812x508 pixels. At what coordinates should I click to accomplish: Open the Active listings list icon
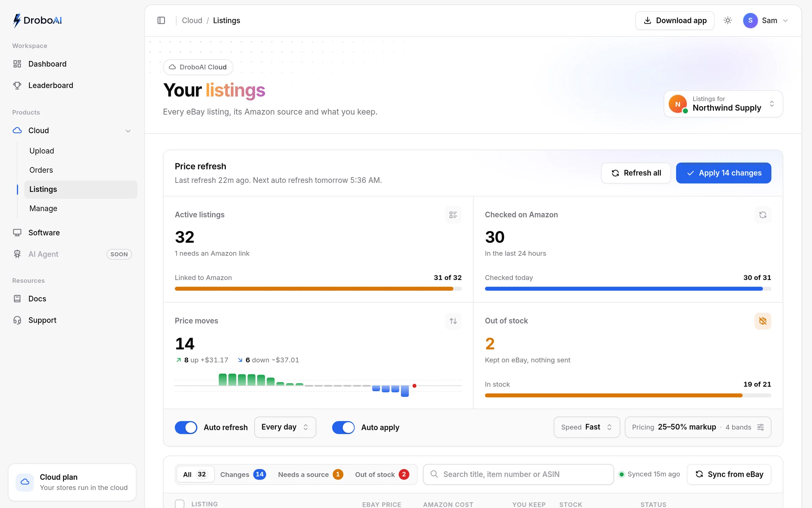[x=453, y=215]
